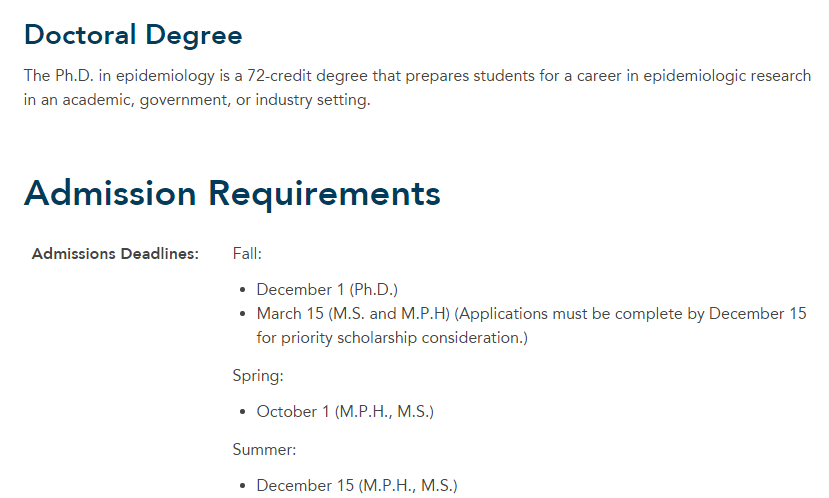Click the "Summer:" term label

[x=264, y=450]
